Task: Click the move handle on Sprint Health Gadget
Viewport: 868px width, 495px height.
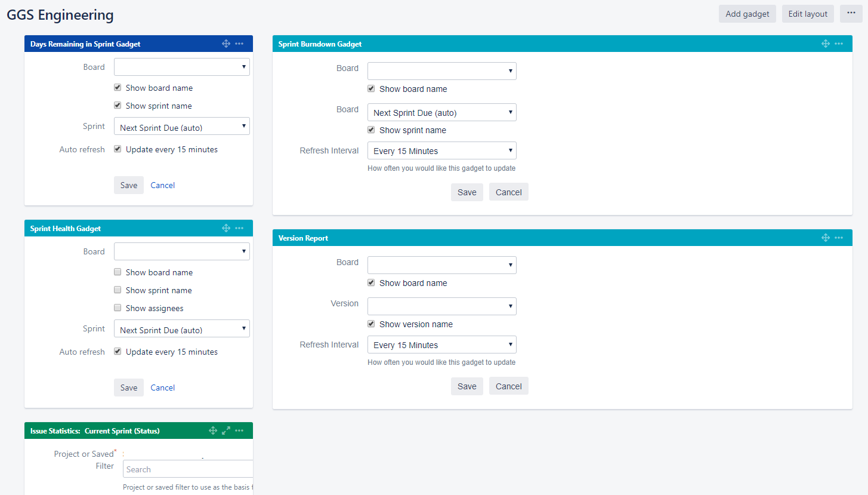Action: point(226,227)
